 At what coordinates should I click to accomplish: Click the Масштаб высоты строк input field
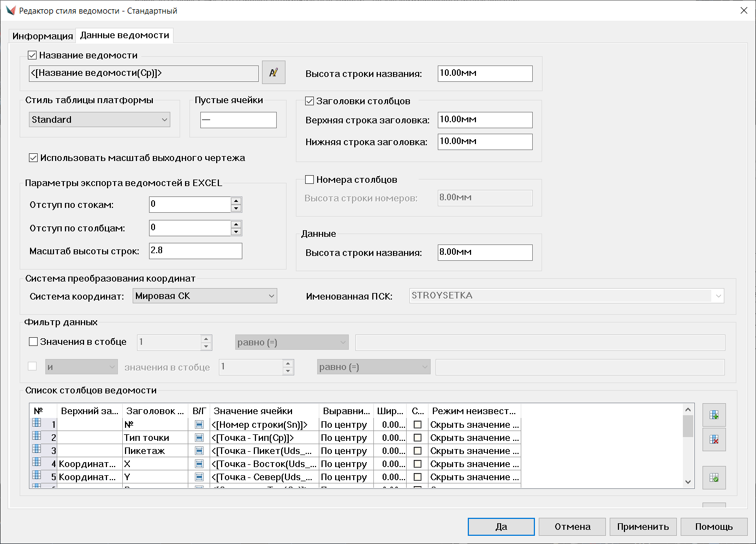[x=195, y=250]
